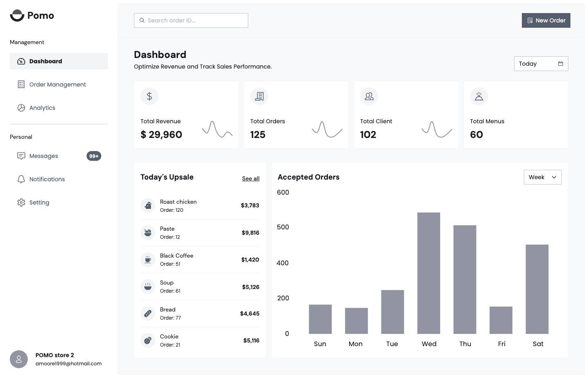Click the Black Coffee cup icon

coord(148,259)
